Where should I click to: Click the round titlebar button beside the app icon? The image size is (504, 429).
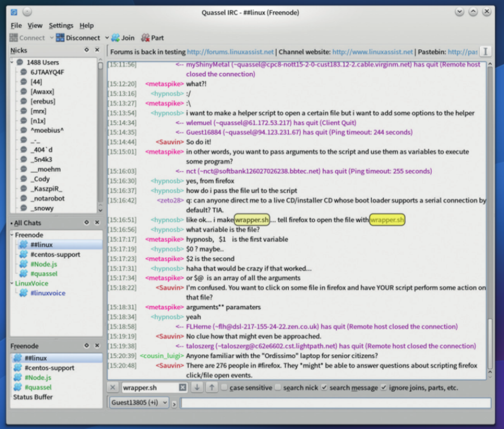(27, 12)
